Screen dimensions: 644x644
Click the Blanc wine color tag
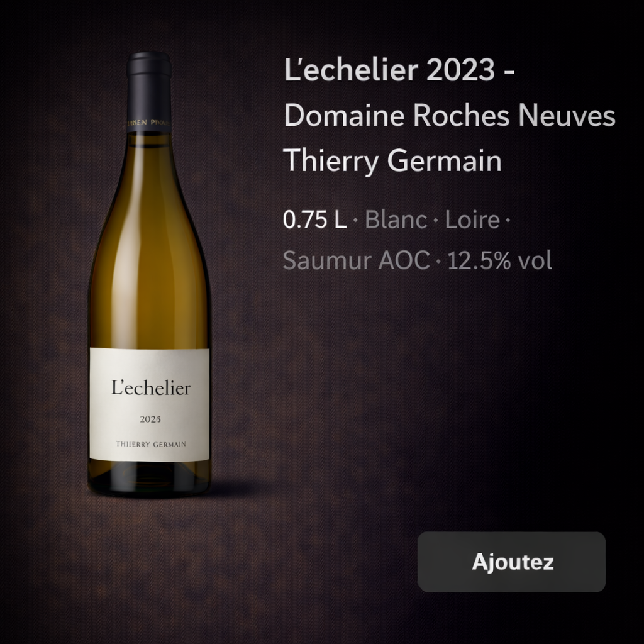pyautogui.click(x=396, y=219)
